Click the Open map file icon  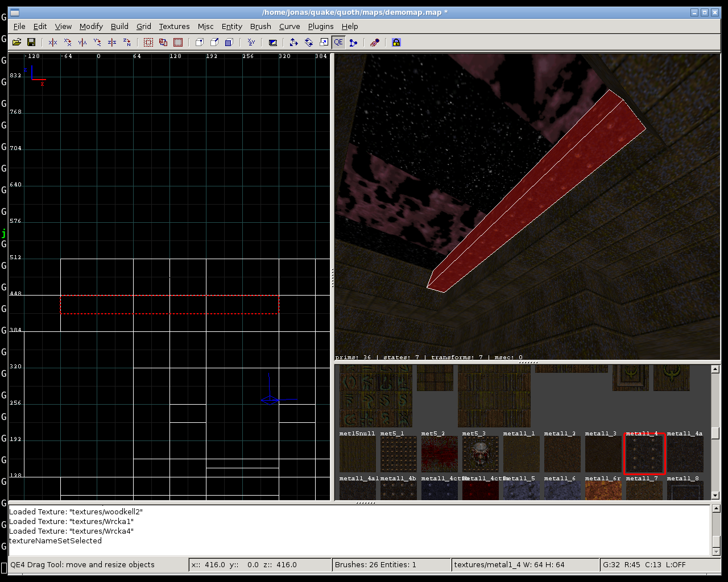pos(16,42)
